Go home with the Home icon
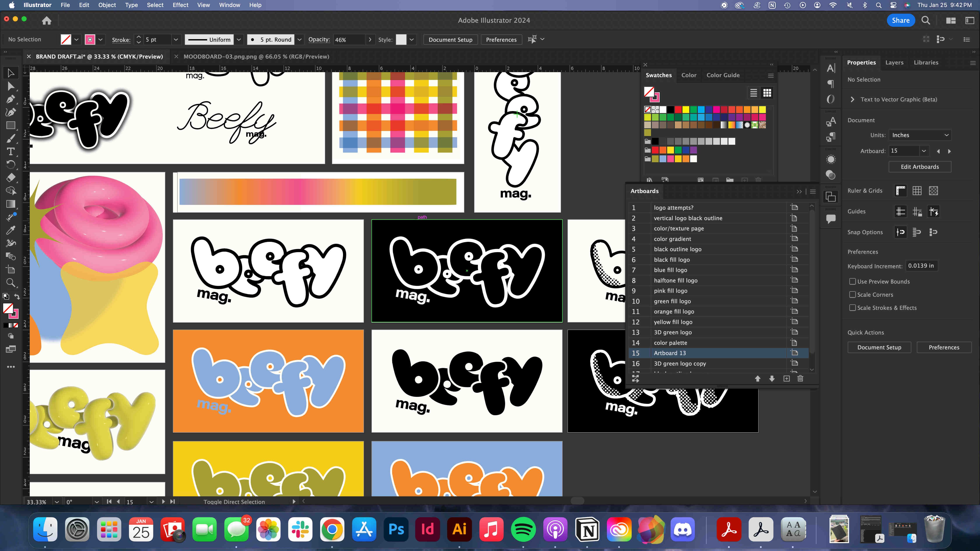 (x=46, y=21)
